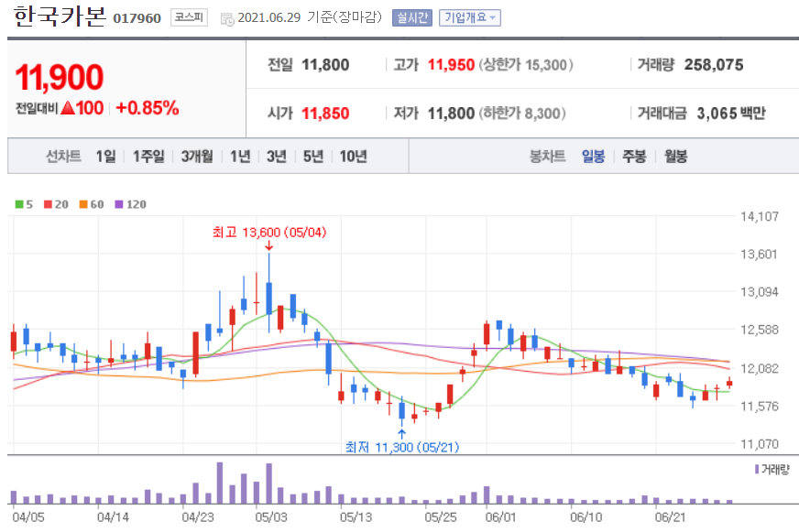Click the red arrow marking the high
Image resolution: width=799 pixels, height=532 pixels.
click(269, 246)
